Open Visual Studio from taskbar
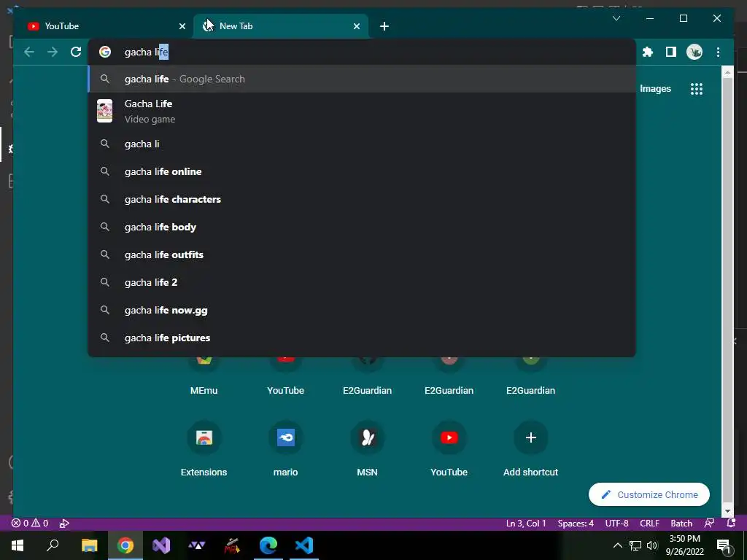The image size is (747, 560). tap(161, 545)
